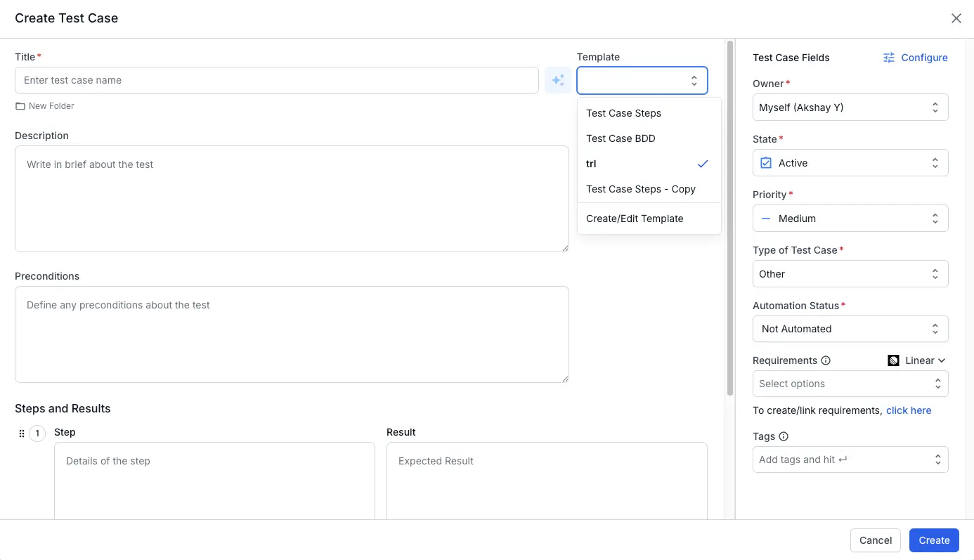The width and height of the screenshot is (974, 560).
Task: Click the drag handle for step 1
Action: pos(21,434)
